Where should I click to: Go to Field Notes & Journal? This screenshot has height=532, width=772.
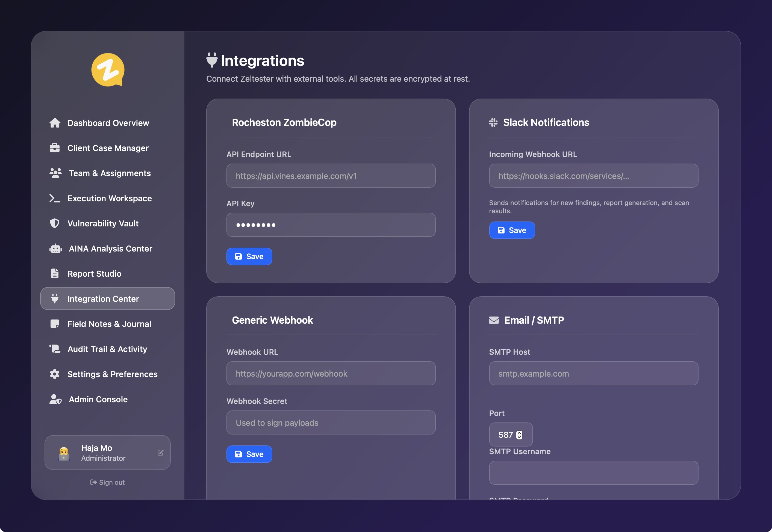coord(109,324)
